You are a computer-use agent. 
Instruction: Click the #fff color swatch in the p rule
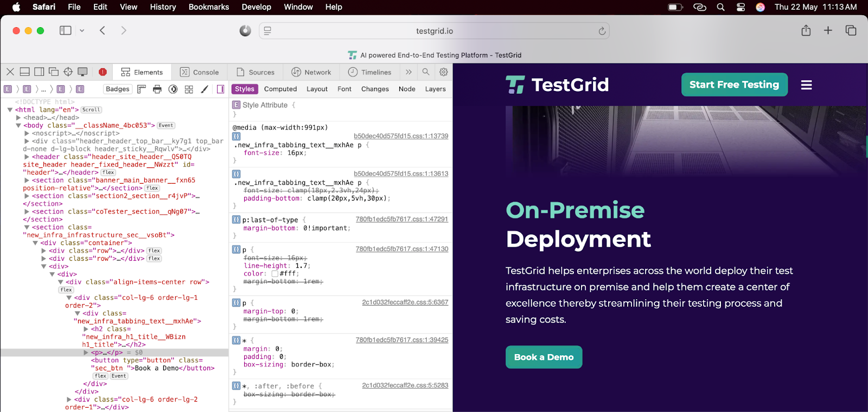pyautogui.click(x=275, y=274)
